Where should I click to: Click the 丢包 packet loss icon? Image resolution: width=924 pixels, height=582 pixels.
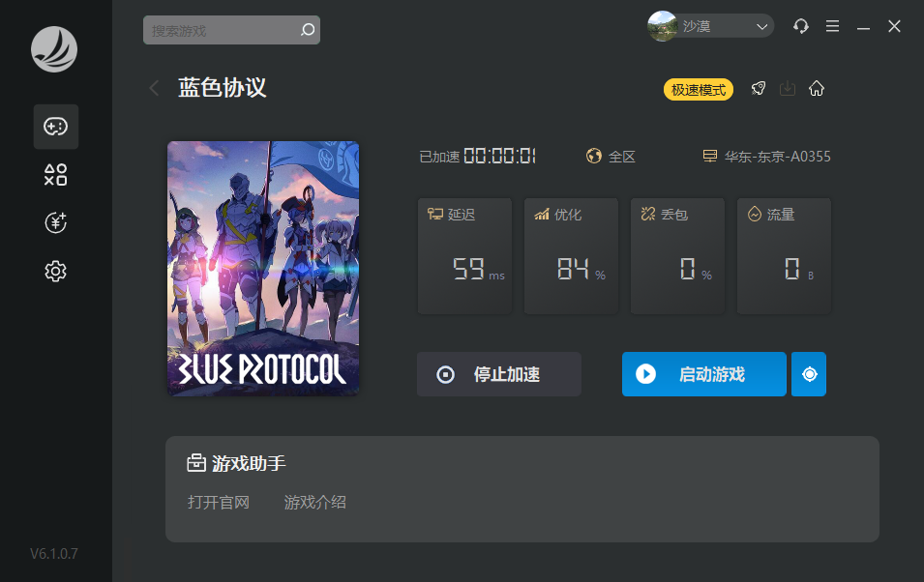point(648,214)
